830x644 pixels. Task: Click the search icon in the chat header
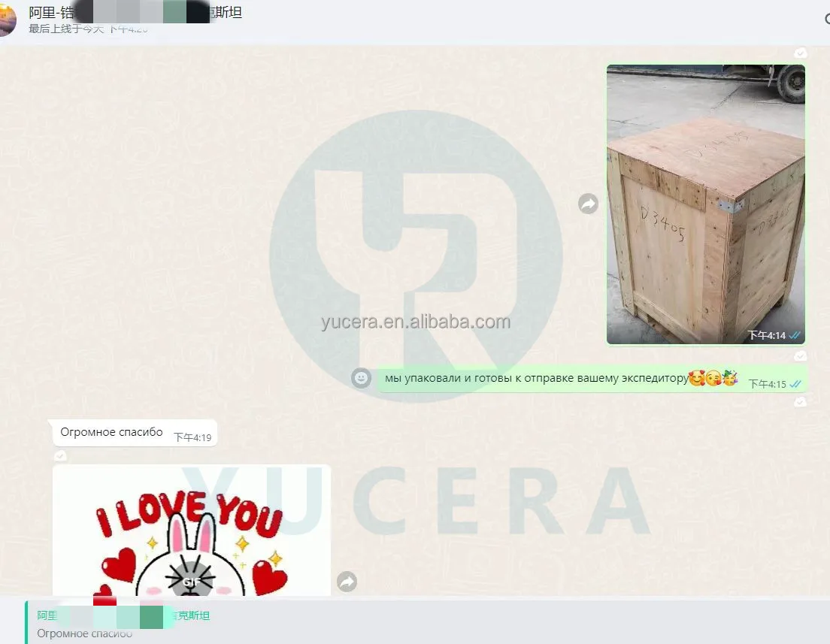[827, 19]
